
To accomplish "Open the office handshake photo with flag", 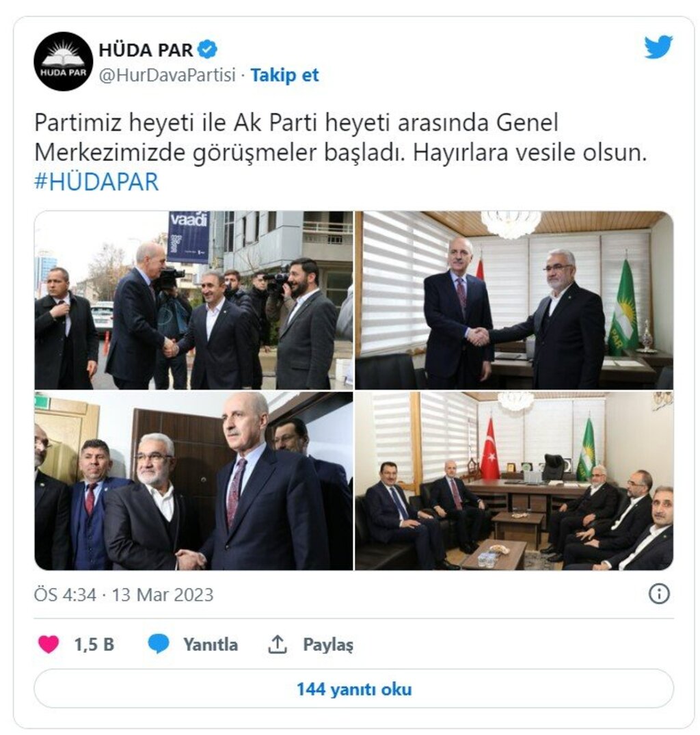I will (514, 300).
